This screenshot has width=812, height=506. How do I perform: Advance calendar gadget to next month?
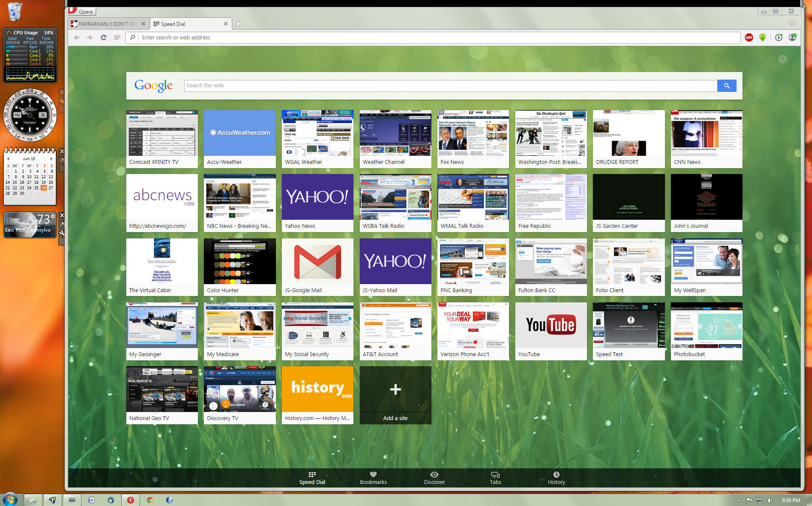[52, 159]
